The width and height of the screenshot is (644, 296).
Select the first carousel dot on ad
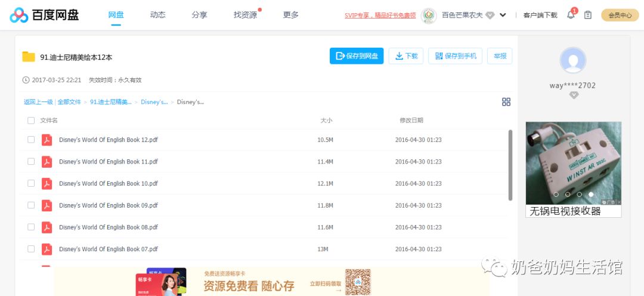pos(556,194)
